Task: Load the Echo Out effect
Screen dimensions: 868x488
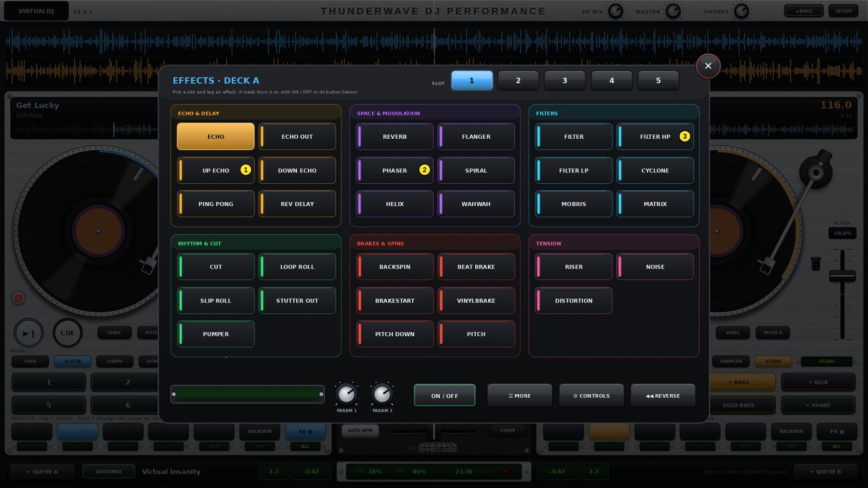Action: [x=297, y=137]
